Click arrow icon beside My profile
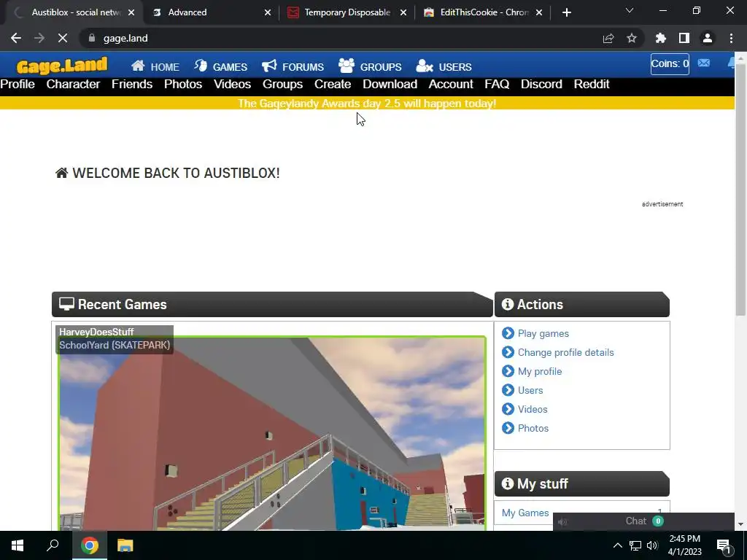 (x=508, y=371)
